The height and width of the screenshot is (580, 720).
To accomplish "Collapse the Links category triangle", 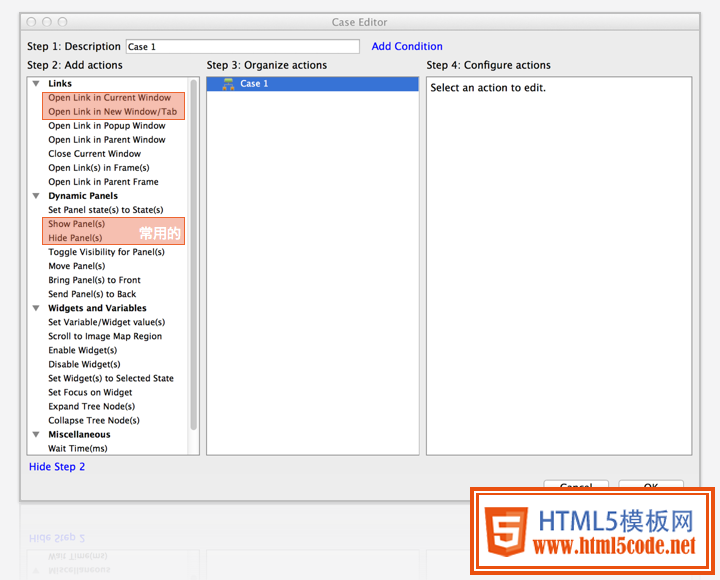I will [x=37, y=84].
